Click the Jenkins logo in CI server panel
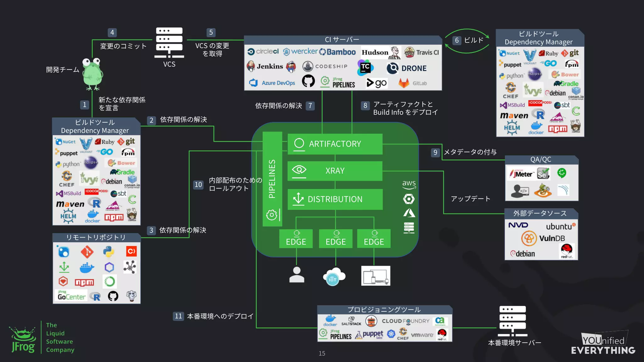This screenshot has width=644, height=362. tap(271, 66)
